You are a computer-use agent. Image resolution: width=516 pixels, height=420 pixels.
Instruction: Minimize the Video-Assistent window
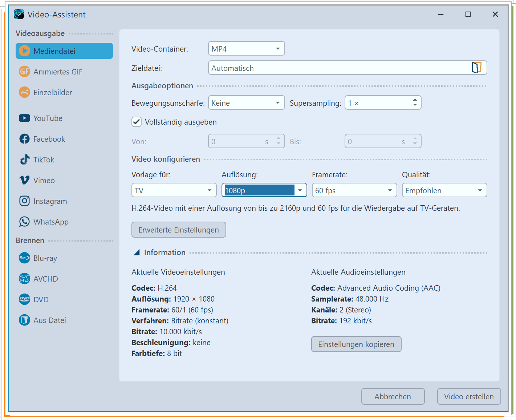click(441, 14)
